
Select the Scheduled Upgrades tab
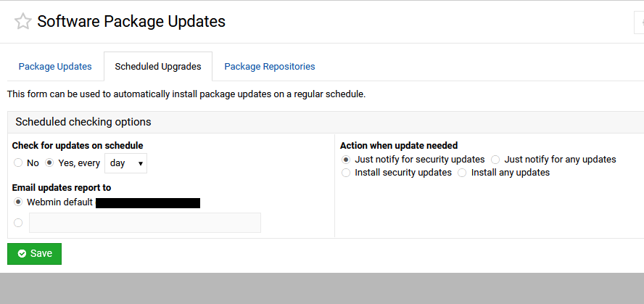[158, 67]
